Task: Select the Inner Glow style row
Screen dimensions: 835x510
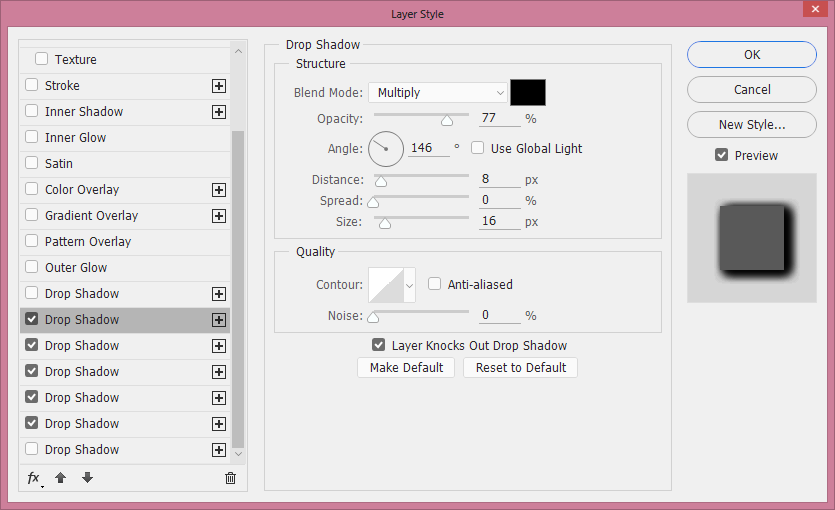Action: [x=125, y=138]
